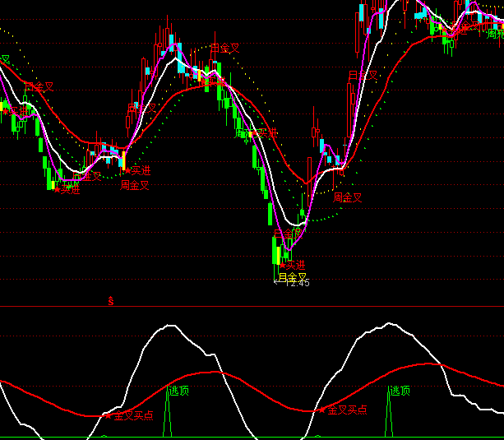Click the 周金叉 label near the right-side rally start
This screenshot has width=504, height=440.
(x=347, y=197)
